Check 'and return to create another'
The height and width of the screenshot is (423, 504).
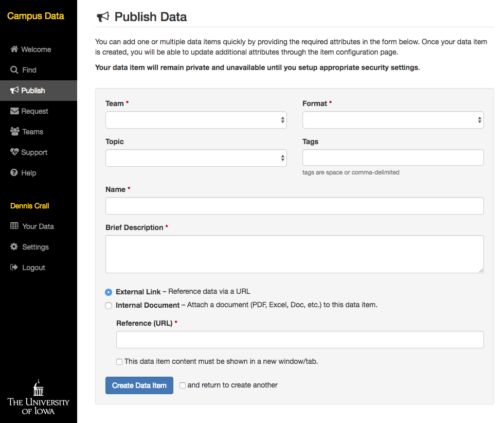point(183,385)
